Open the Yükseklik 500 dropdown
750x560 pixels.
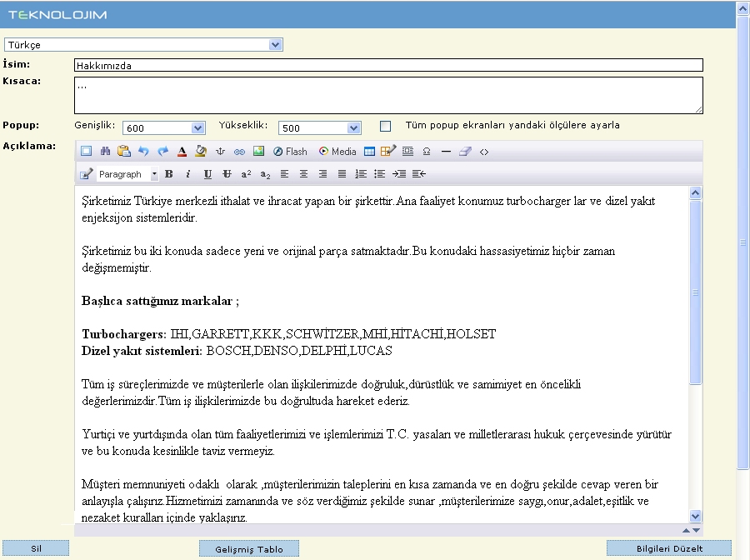(x=319, y=127)
